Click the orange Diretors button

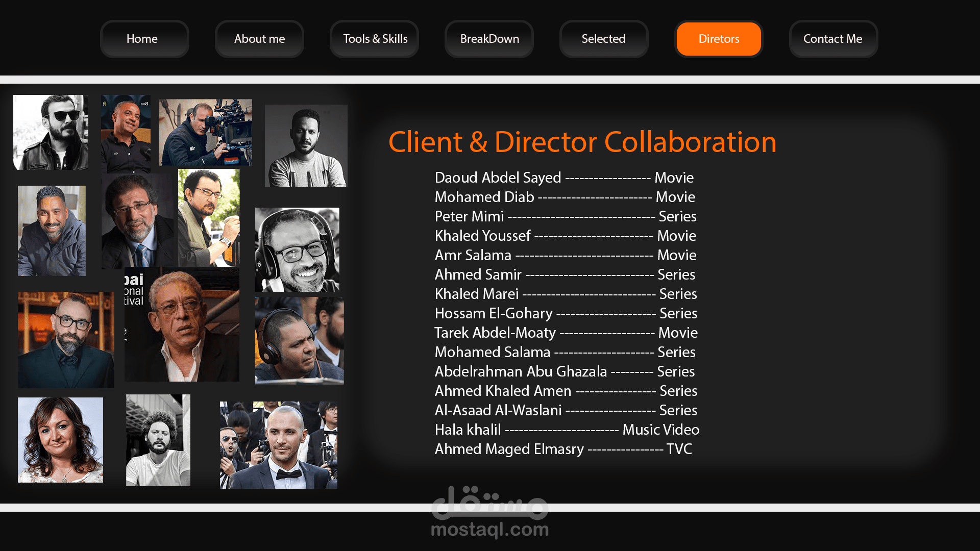tap(719, 39)
